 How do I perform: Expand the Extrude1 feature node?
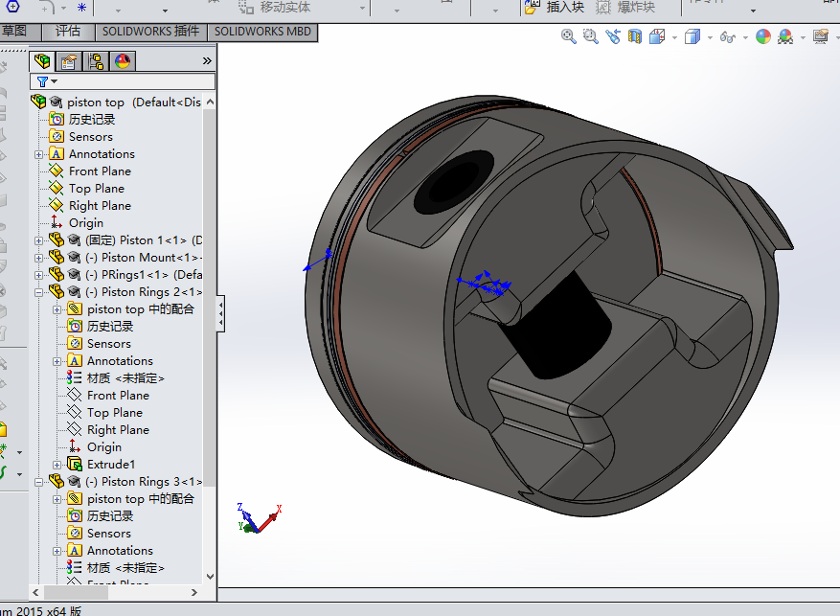click(x=57, y=465)
